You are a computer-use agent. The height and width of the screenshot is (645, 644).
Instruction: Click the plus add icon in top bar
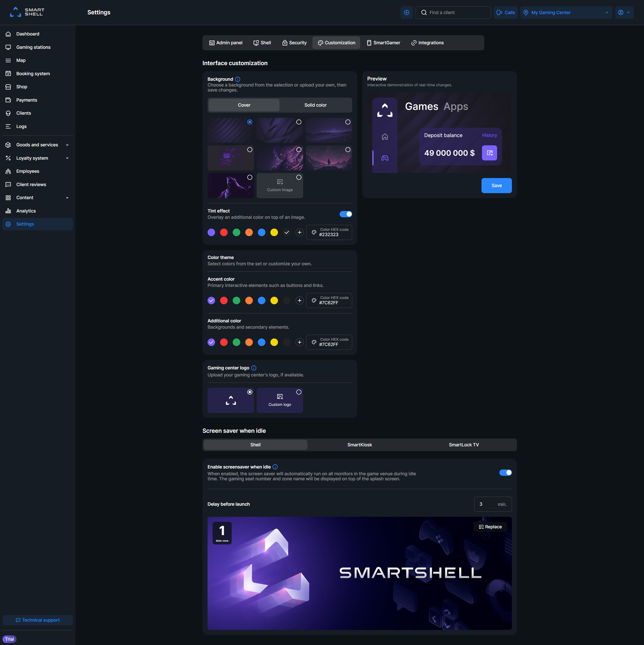pos(407,12)
